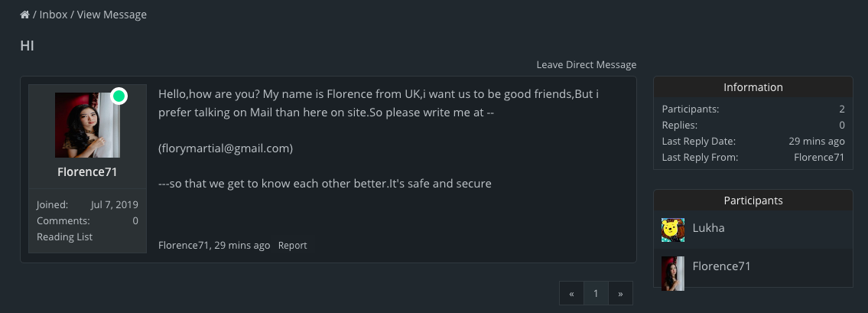Click the Information panel header
Viewport: 868px width, 313px height.
753,87
